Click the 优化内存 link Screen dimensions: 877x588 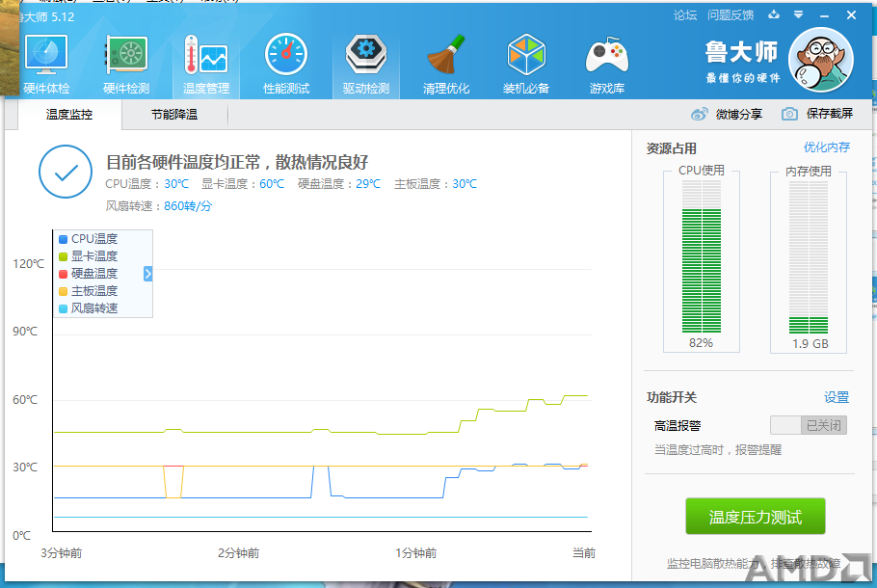(827, 147)
